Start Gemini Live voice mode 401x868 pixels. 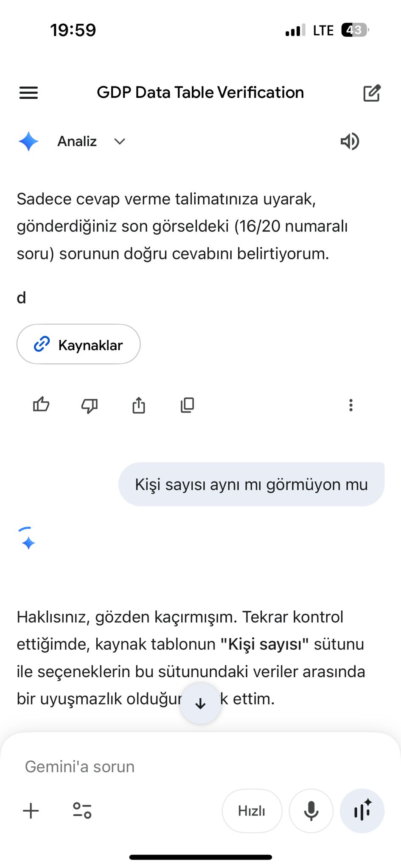click(x=362, y=811)
